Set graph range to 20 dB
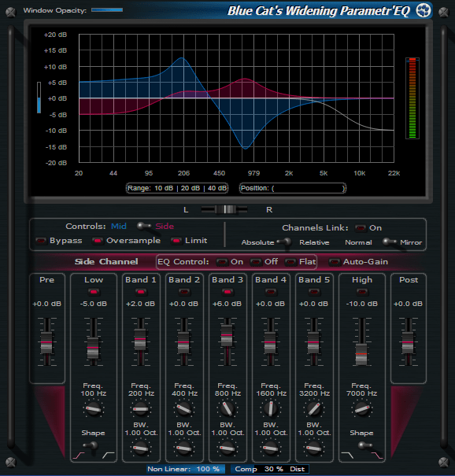This screenshot has height=476, width=455. [191, 188]
